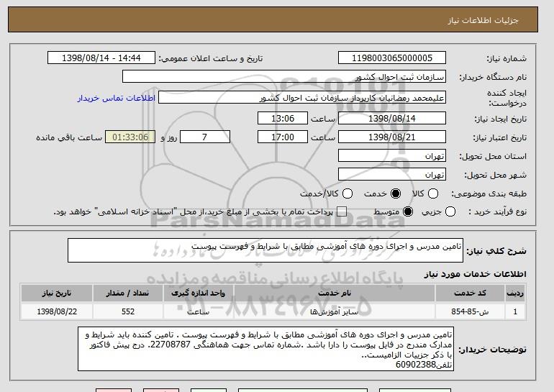
Task: Click the remaining time countdown 01:33:06
Action: click(x=130, y=137)
